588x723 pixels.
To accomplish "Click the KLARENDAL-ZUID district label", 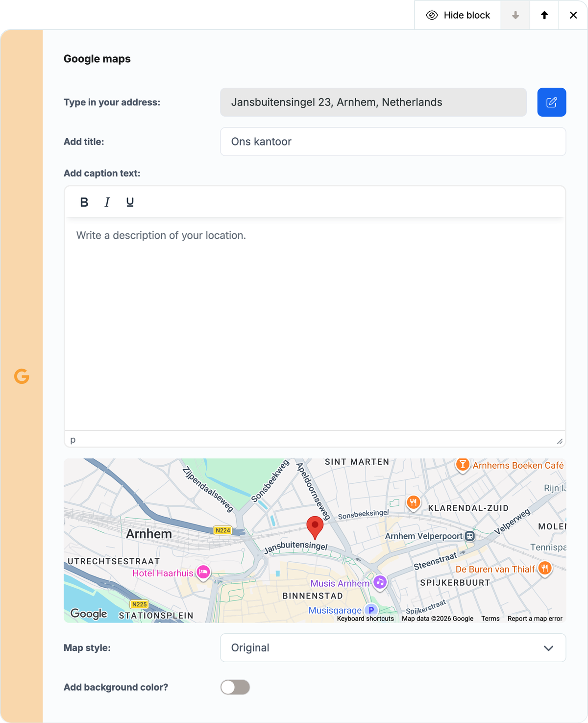I will pos(468,508).
